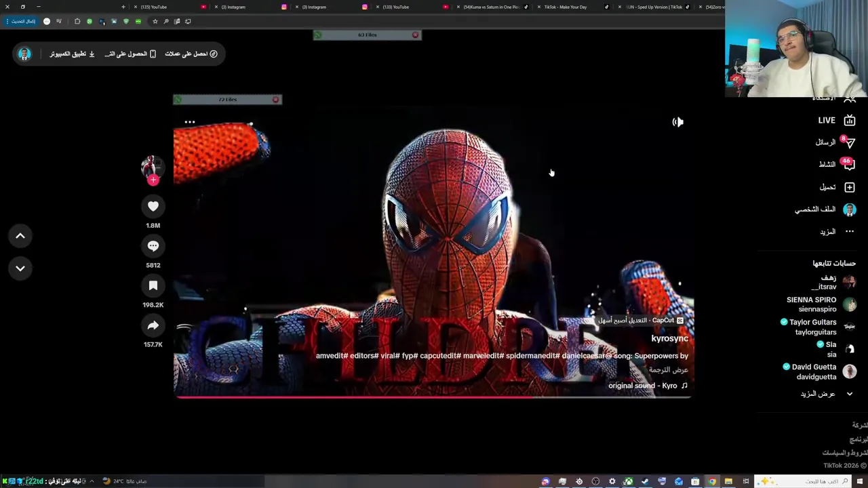
Task: Open Microsoft Store from the taskbar
Action: point(695,481)
